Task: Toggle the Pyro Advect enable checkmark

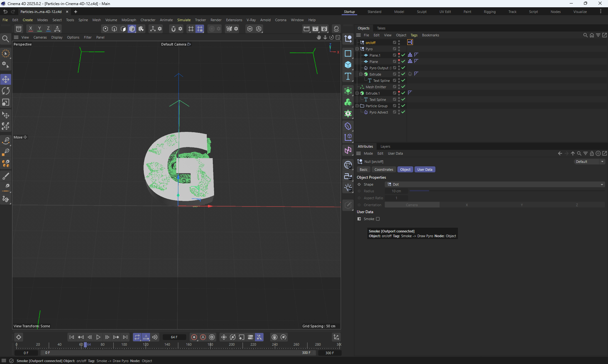Action: [403, 112]
